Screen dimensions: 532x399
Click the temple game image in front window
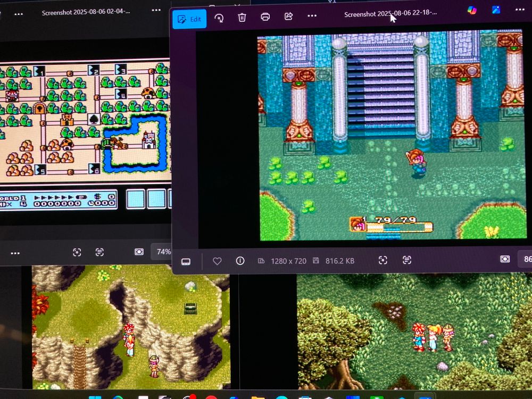tap(394, 136)
